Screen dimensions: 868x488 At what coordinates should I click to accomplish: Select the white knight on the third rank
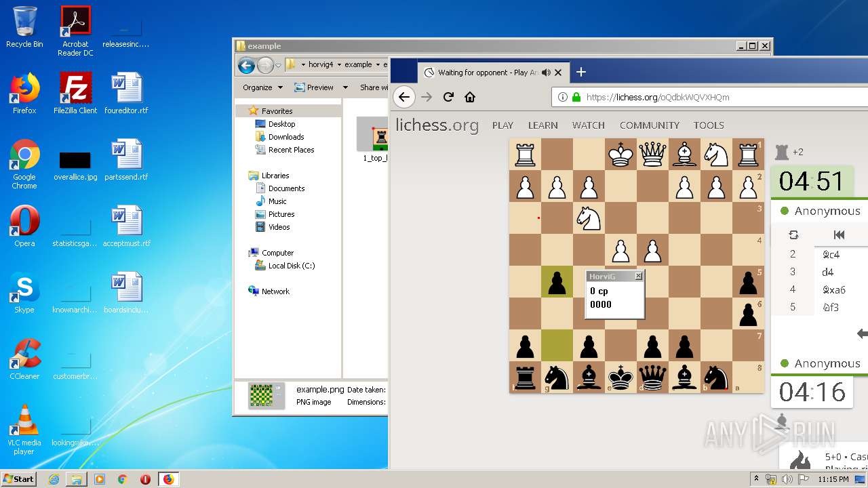point(589,218)
